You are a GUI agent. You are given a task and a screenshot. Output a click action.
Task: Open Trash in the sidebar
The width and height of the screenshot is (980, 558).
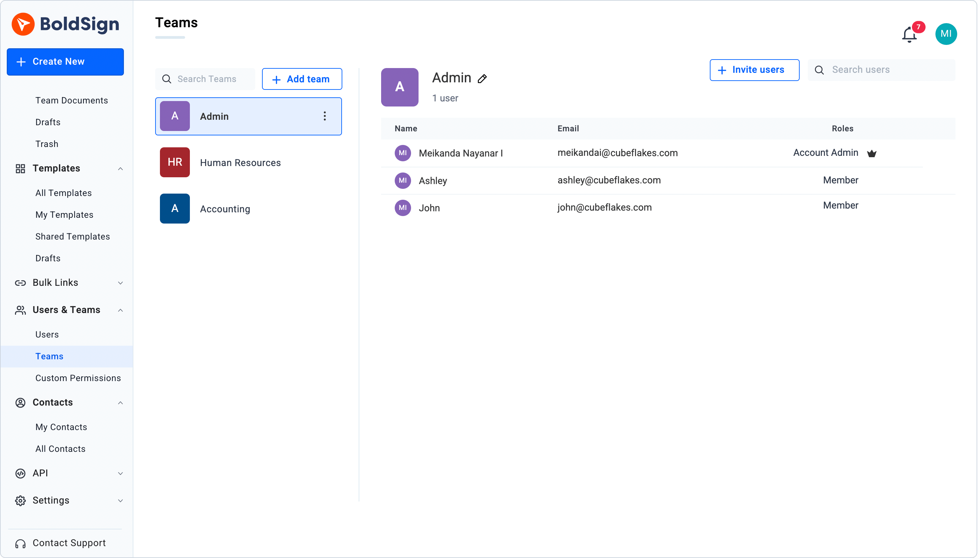click(47, 145)
